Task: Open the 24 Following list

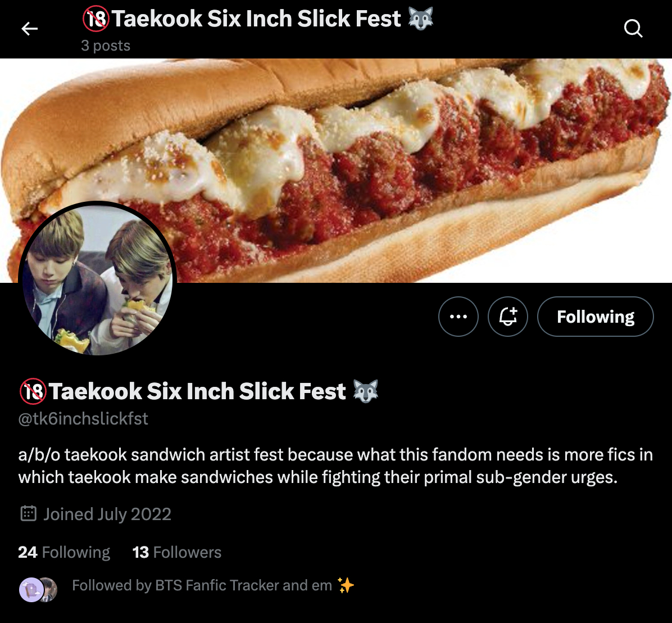Action: coord(64,552)
